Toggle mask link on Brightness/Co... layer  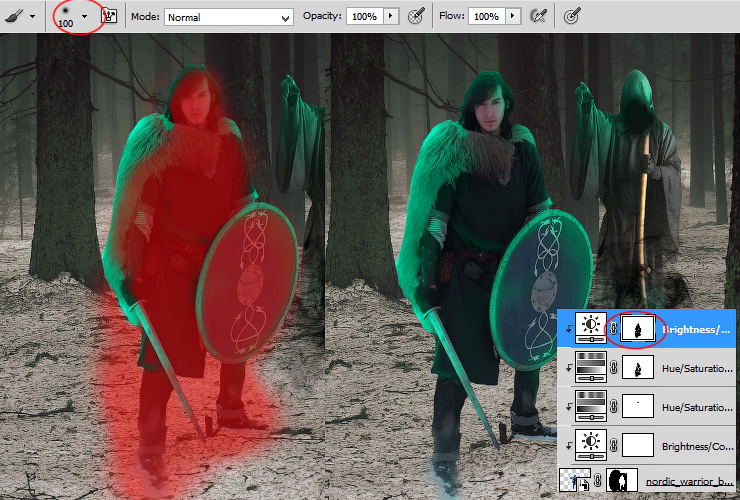(x=614, y=445)
